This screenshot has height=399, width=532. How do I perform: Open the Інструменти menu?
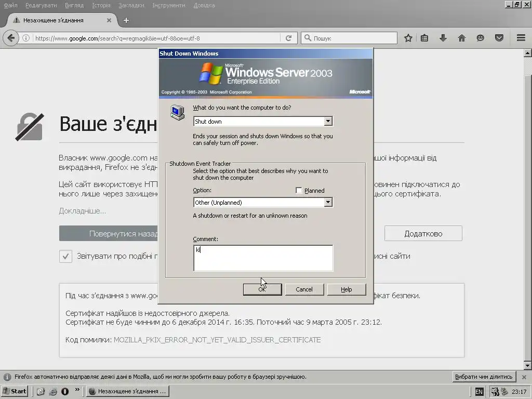click(x=169, y=5)
